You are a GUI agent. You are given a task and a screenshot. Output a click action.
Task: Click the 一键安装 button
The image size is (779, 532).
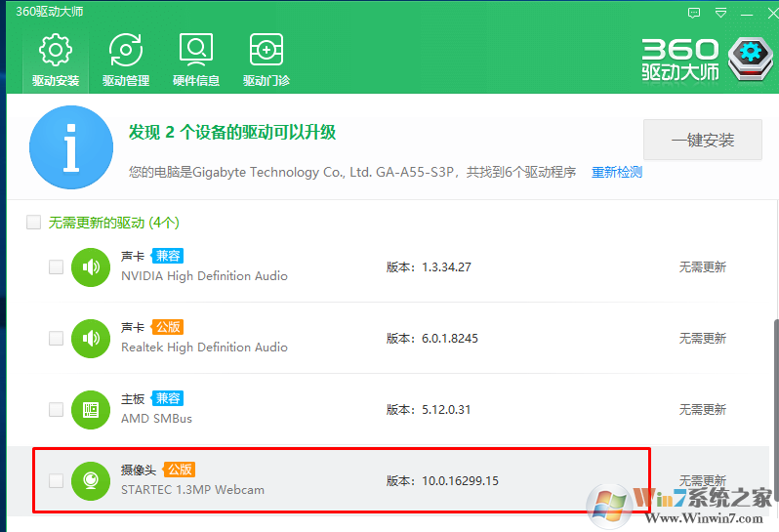click(703, 140)
